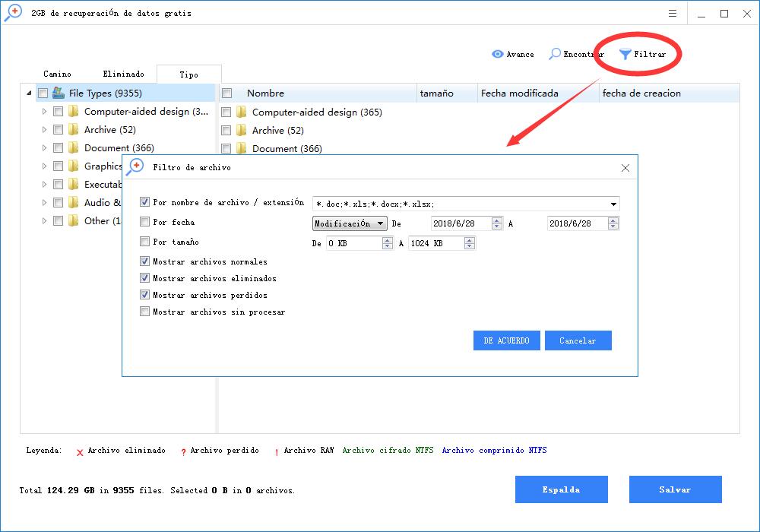The image size is (760, 532).
Task: Click Audio folder icon in tree
Action: click(74, 202)
